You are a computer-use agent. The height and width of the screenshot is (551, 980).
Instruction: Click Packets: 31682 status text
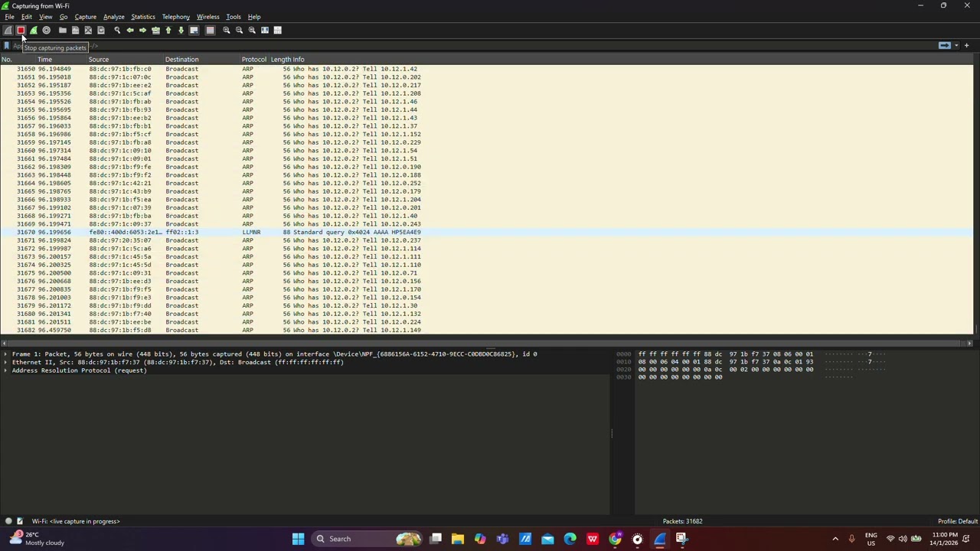coord(683,521)
